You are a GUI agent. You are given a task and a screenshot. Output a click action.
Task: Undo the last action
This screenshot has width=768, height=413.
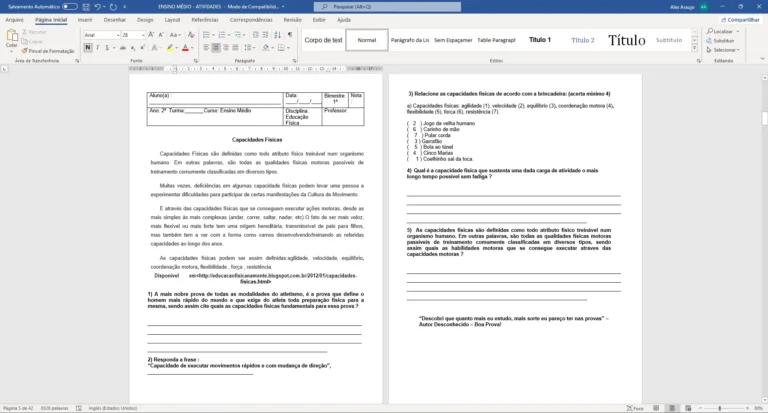click(97, 7)
